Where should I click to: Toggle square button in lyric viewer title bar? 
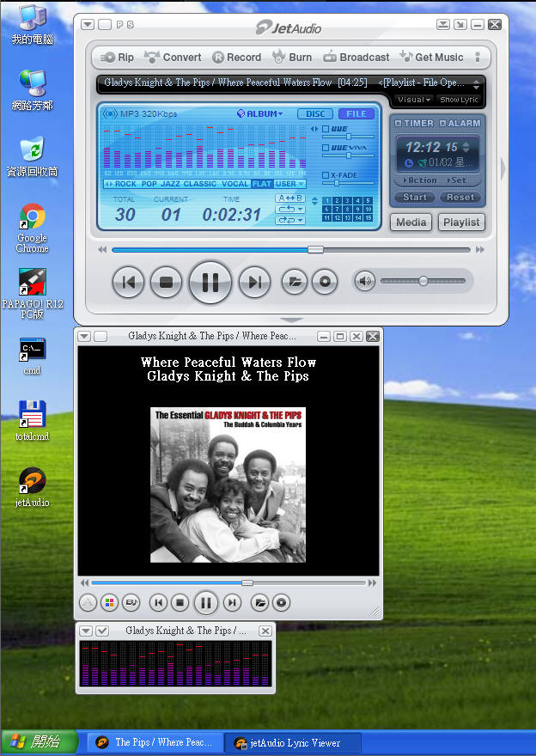tap(100, 337)
